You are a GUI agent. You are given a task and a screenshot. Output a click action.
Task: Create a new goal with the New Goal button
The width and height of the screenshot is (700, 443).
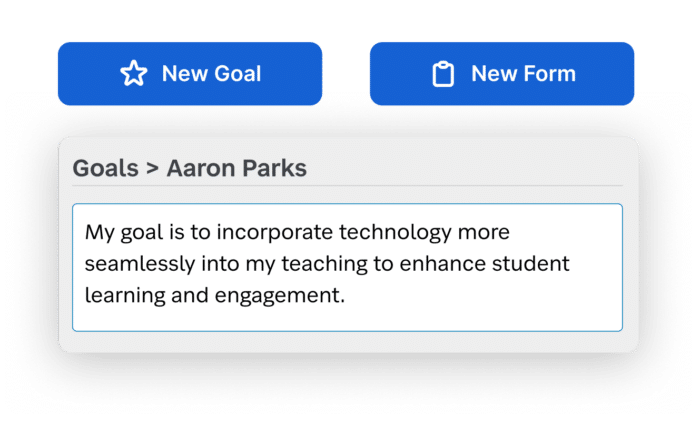pos(190,74)
